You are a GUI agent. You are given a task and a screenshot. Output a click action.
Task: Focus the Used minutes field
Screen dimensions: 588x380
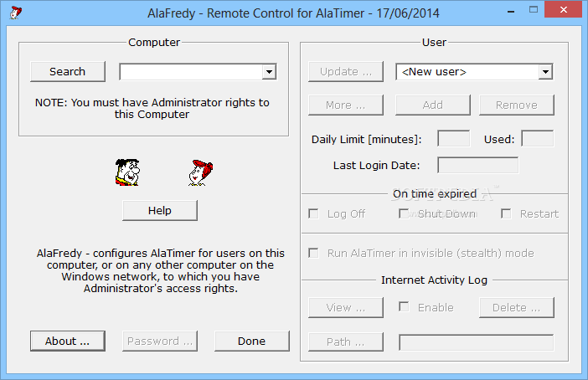538,139
